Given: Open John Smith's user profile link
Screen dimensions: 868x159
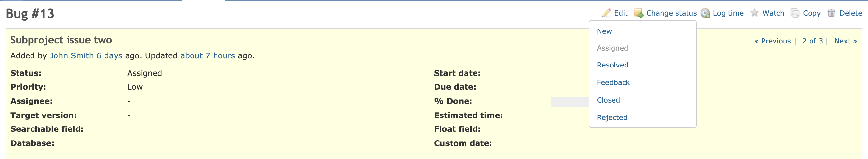Looking at the screenshot, I should click(x=71, y=55).
